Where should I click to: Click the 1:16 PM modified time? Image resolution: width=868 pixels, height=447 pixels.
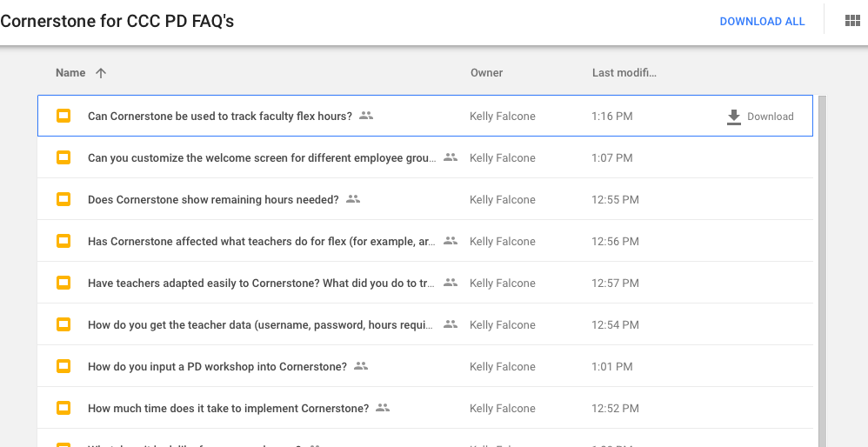tap(612, 117)
